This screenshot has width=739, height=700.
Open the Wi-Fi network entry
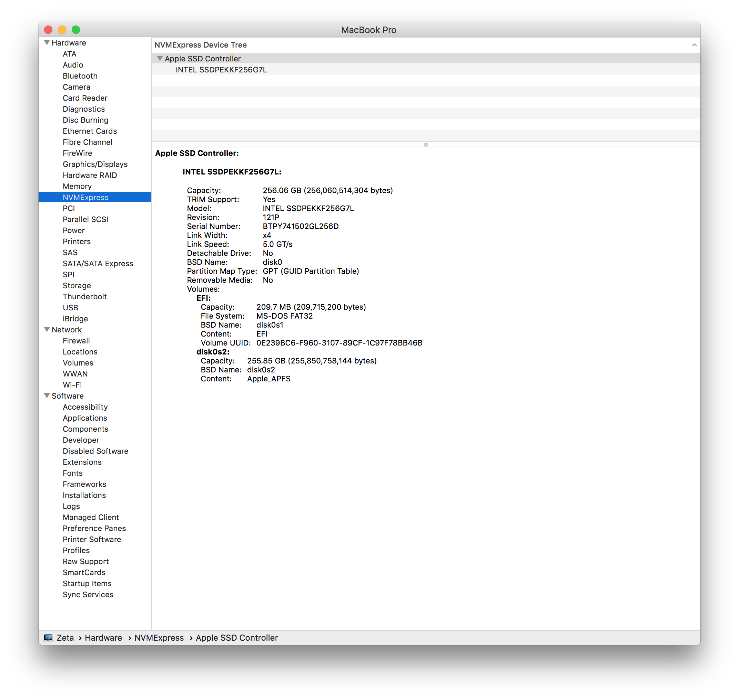tap(72, 385)
